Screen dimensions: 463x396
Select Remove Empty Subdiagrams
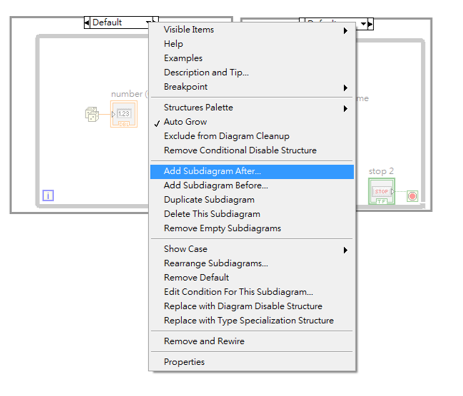pyautogui.click(x=252, y=229)
